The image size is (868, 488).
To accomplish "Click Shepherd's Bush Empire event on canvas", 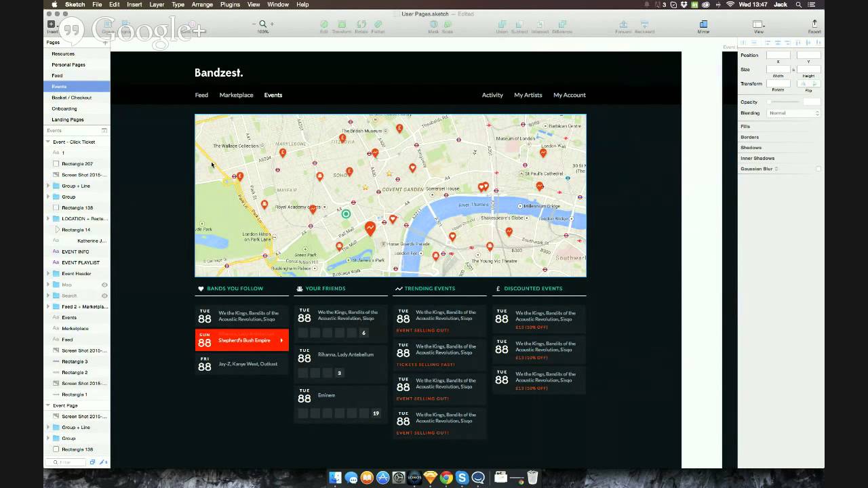I will point(242,340).
